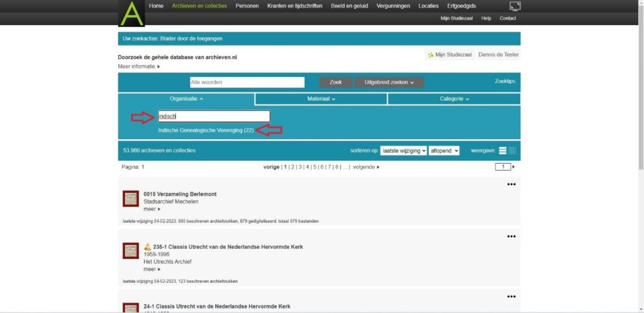This screenshot has width=644, height=313.
Task: Click the organisation filter field containing indisch
Action: tap(214, 117)
